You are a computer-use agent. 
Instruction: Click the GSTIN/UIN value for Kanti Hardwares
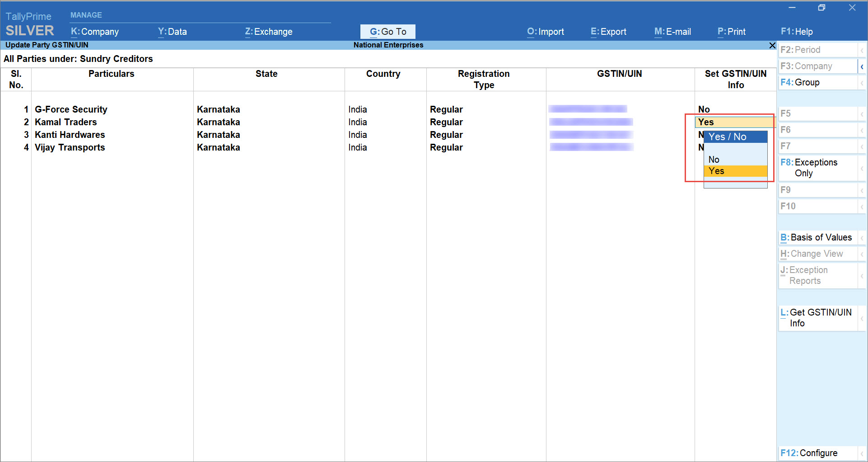(591, 135)
